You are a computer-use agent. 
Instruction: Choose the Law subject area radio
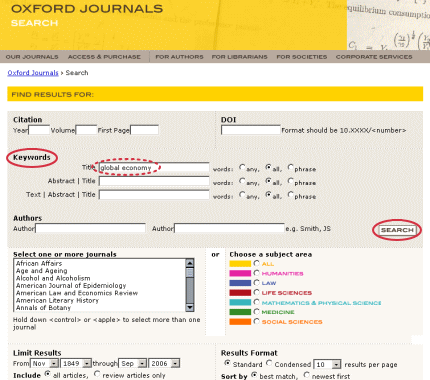pyautogui.click(x=256, y=283)
